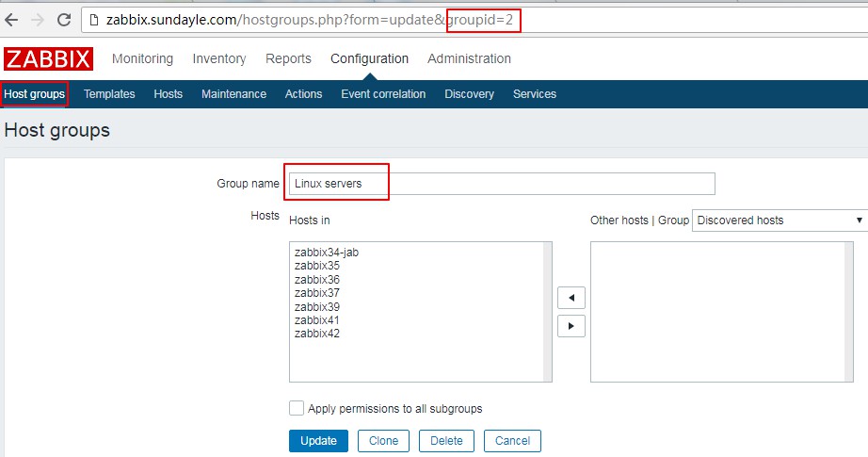Click the Clone button

(383, 440)
